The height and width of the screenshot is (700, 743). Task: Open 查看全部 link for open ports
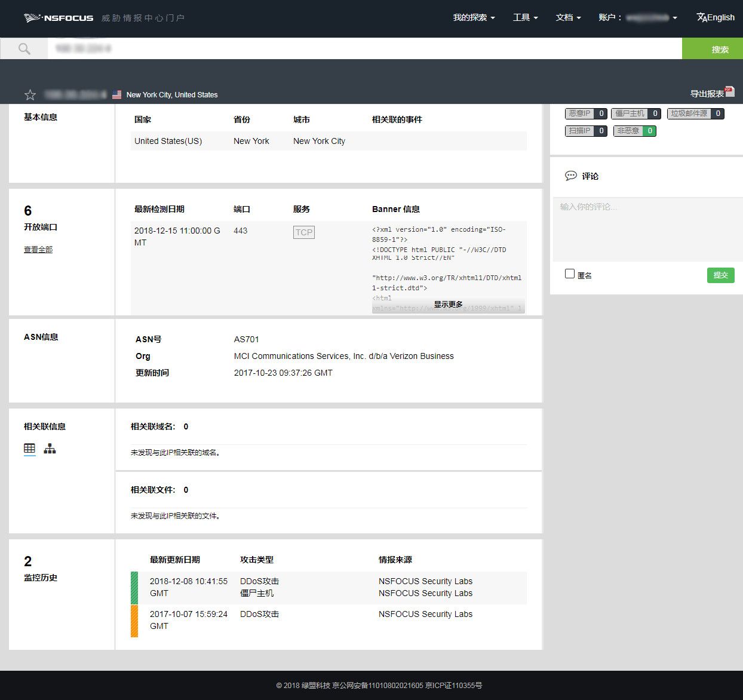[38, 250]
